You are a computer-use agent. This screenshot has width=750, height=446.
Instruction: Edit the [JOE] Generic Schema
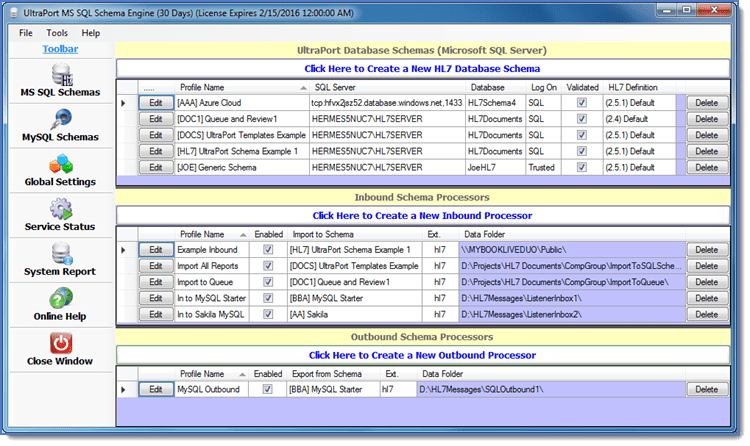pyautogui.click(x=156, y=167)
